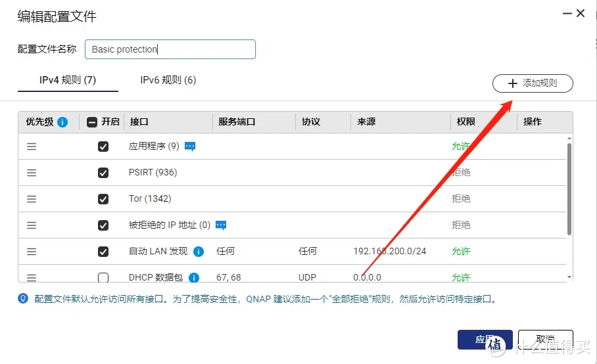Click the 编辑配置文件 dialog title

[57, 16]
